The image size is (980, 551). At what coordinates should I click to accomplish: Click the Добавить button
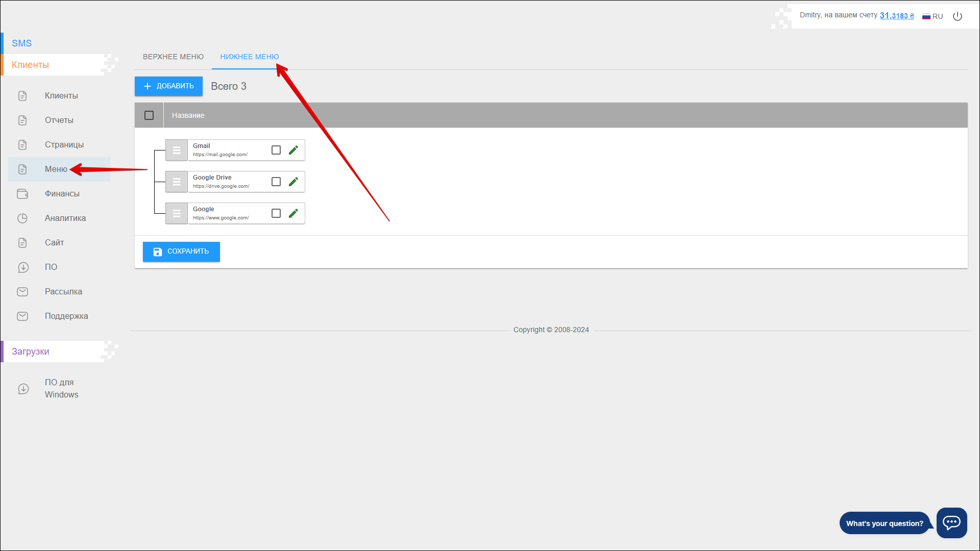click(x=168, y=86)
